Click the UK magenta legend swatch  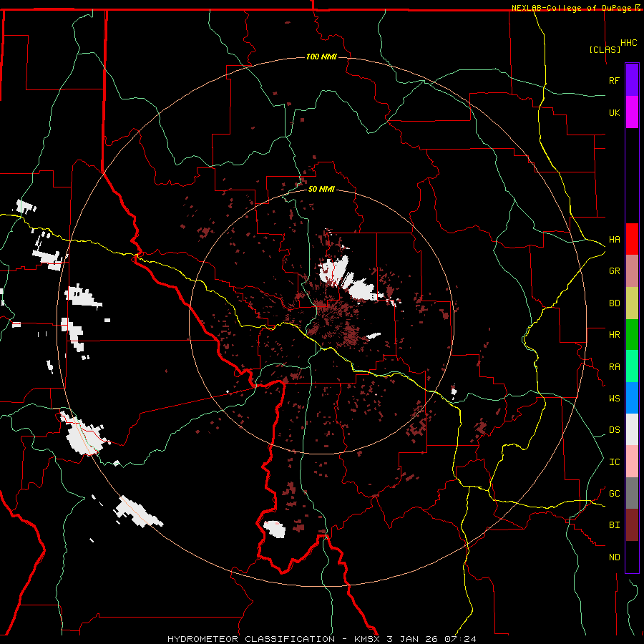coord(632,112)
